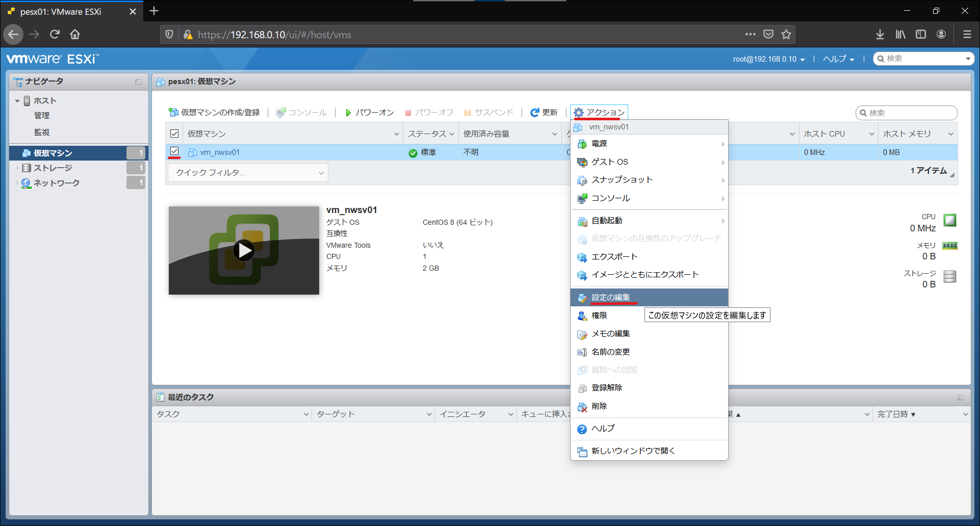Choose 設定の編集 from the actions menu
Screen dimensions: 980x526
coord(649,298)
